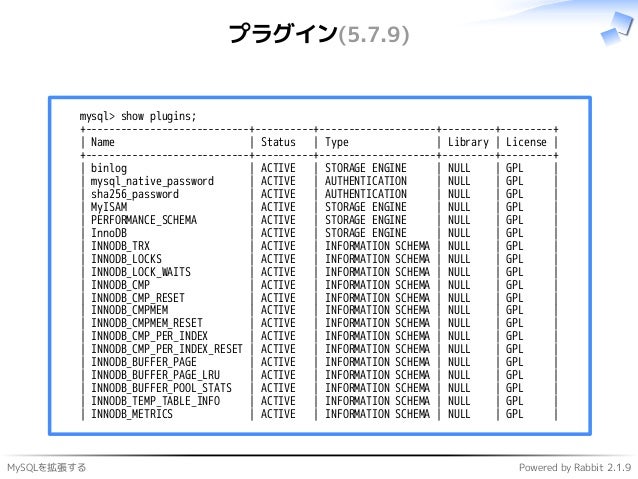Image resolution: width=638 pixels, height=479 pixels.
Task: Select the INNODB_CMP plugin name
Action: (x=120, y=285)
